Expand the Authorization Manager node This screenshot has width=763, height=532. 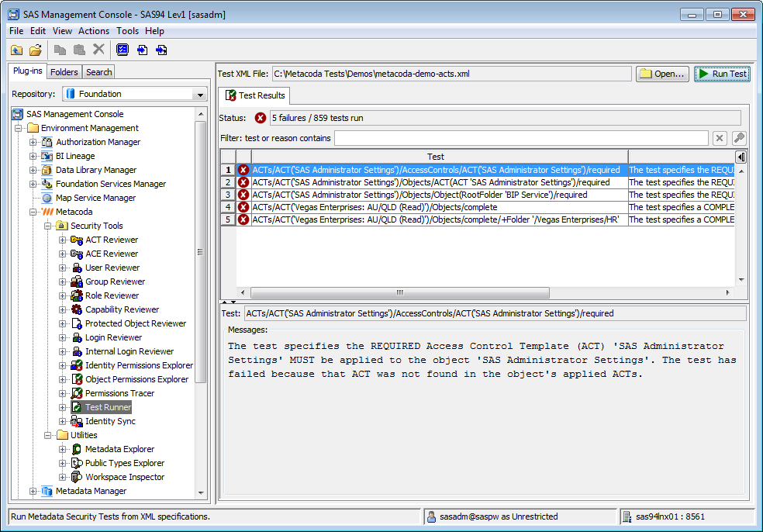pos(33,143)
